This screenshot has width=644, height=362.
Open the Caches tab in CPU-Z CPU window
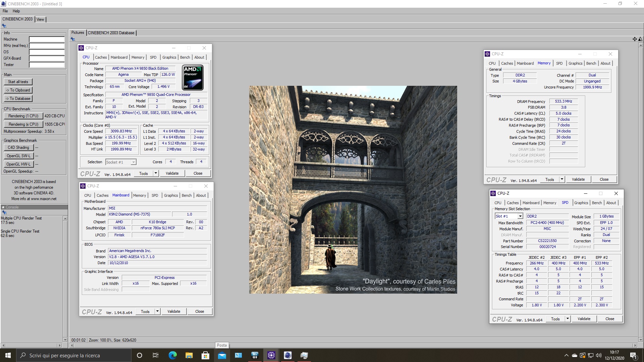(101, 57)
